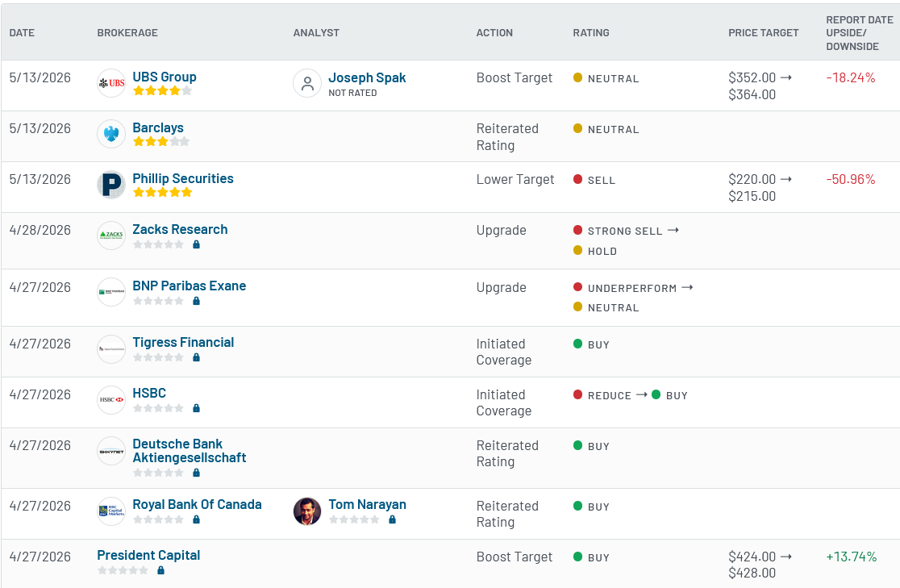Click the Zacks Research logo icon
Image resolution: width=900 pixels, height=588 pixels.
[111, 236]
